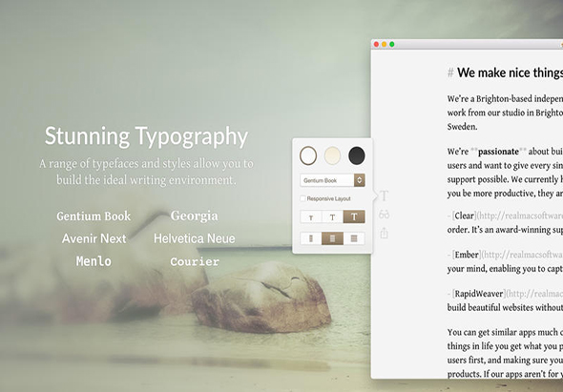Click the line starting "You can get similar apps"

(x=505, y=332)
